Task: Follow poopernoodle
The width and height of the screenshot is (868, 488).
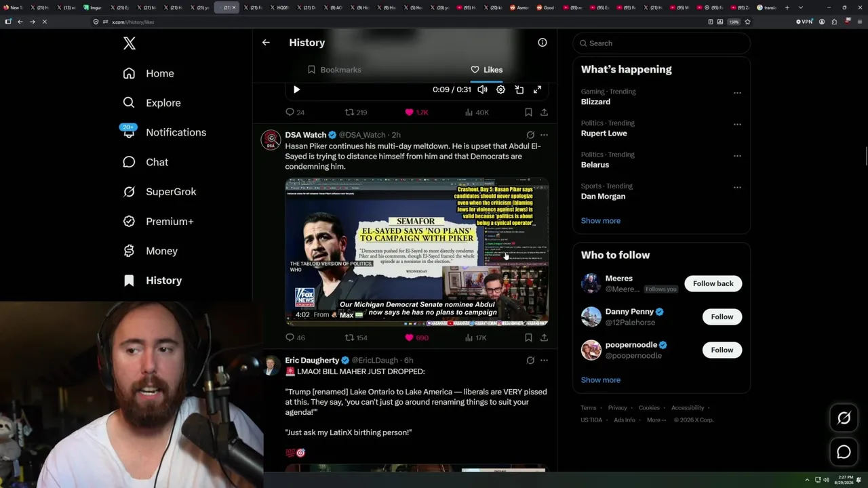Action: (x=722, y=350)
